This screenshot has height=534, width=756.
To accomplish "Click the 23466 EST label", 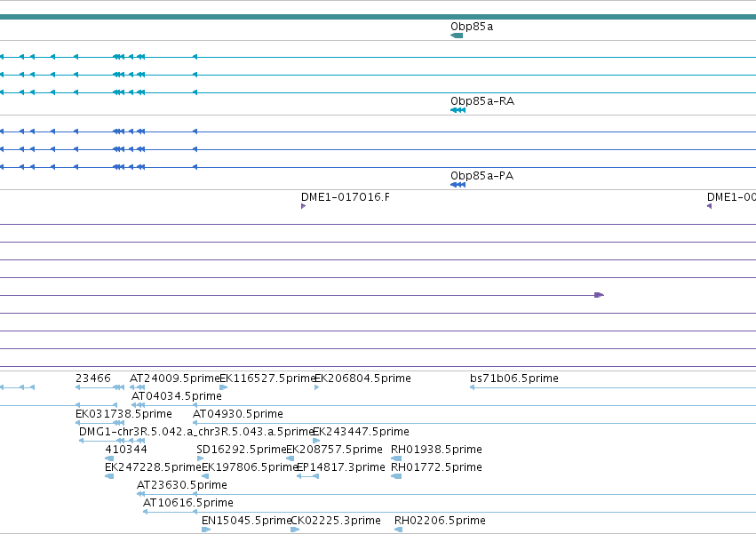I will click(x=93, y=379).
